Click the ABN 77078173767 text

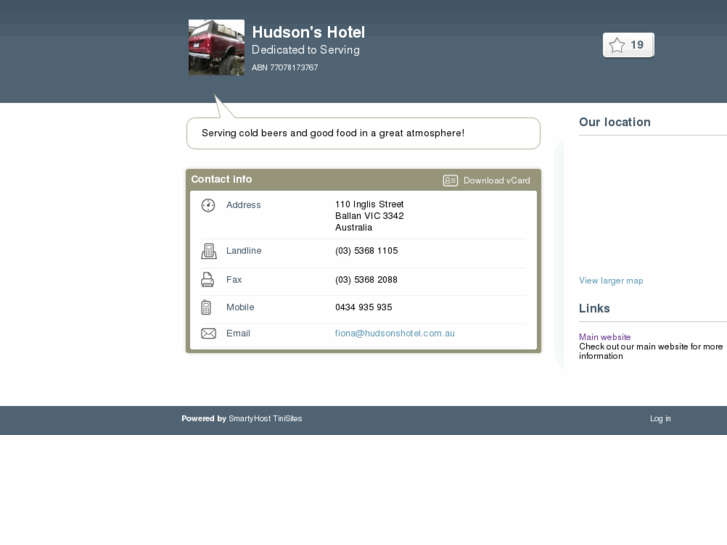[285, 68]
